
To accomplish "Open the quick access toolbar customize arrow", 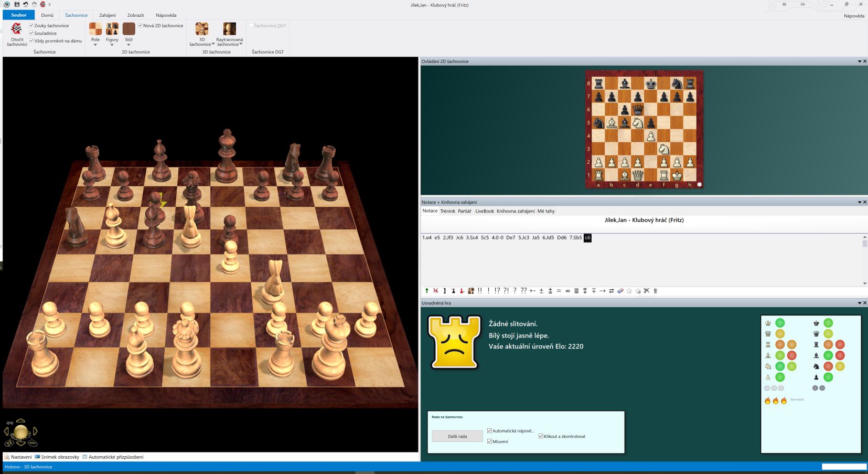I will click(50, 4).
